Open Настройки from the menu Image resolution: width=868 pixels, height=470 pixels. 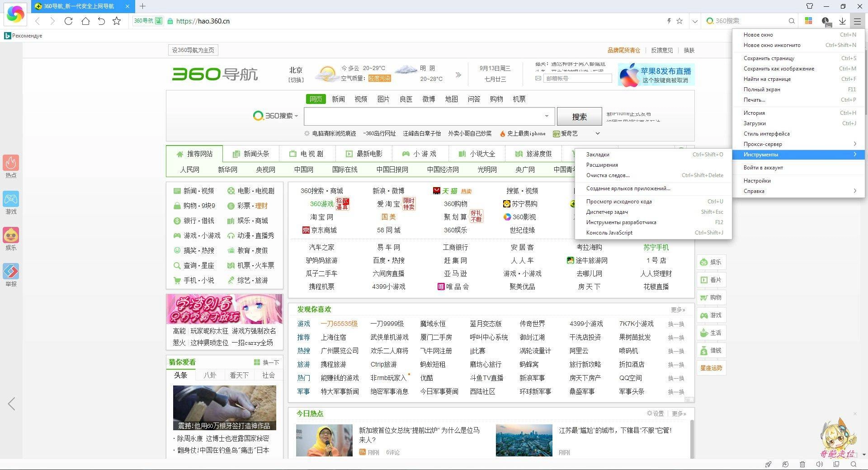pos(798,181)
